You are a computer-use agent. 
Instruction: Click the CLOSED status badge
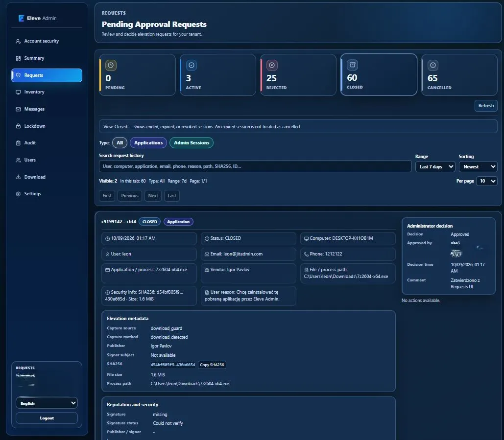[149, 222]
